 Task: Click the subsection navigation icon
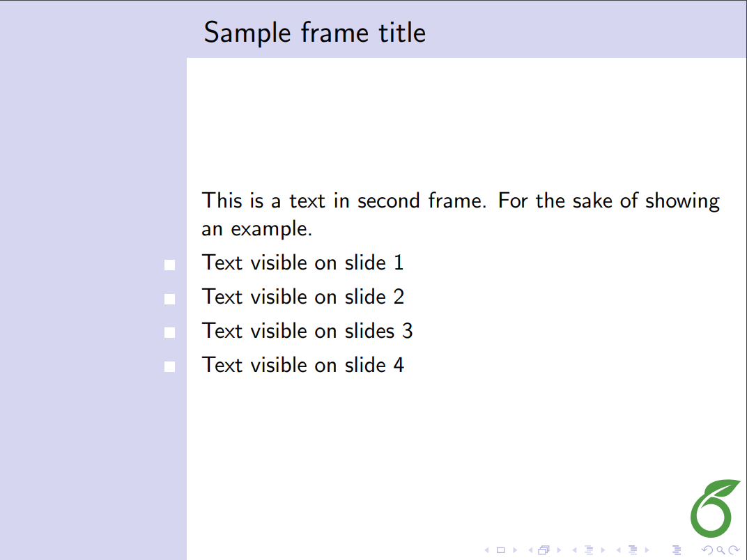(587, 550)
